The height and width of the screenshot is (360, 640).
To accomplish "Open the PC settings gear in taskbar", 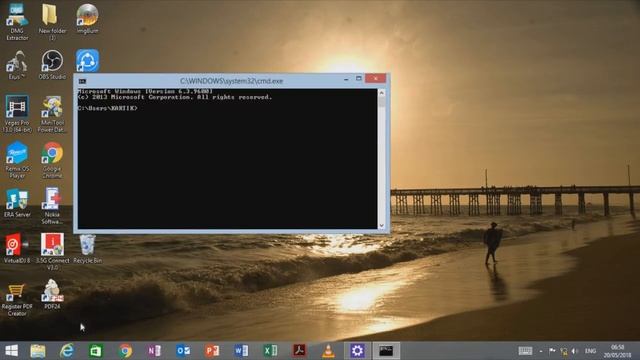I will click(x=357, y=351).
